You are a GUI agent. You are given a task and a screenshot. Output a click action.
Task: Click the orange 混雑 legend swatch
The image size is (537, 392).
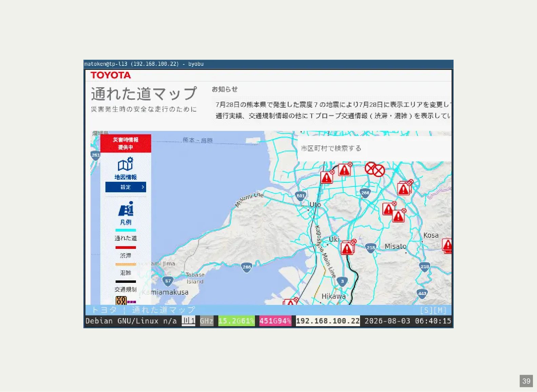tap(126, 264)
